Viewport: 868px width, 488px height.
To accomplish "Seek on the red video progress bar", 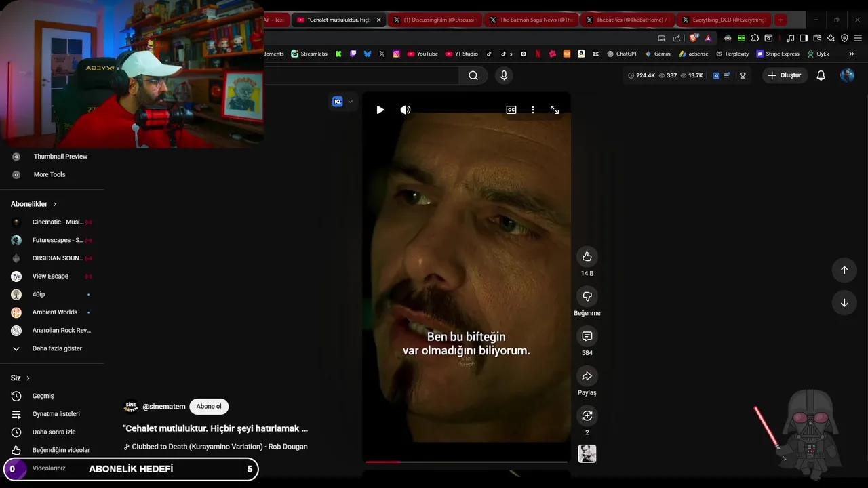I will coord(467,462).
